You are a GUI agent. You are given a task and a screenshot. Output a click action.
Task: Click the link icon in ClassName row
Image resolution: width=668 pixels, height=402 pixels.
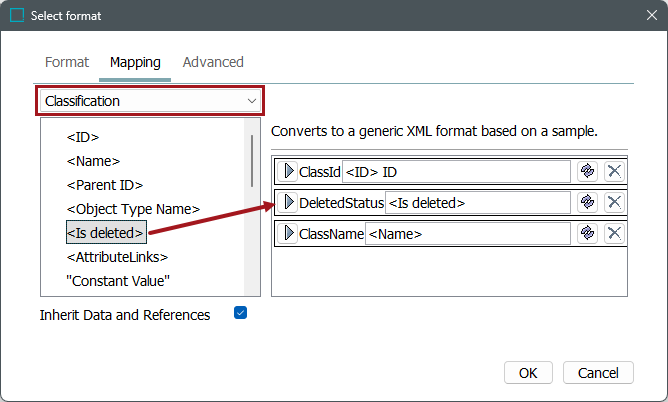(x=588, y=233)
